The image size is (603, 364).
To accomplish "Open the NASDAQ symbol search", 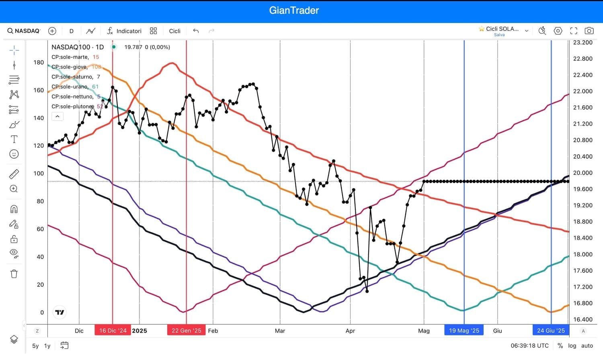I will [24, 31].
